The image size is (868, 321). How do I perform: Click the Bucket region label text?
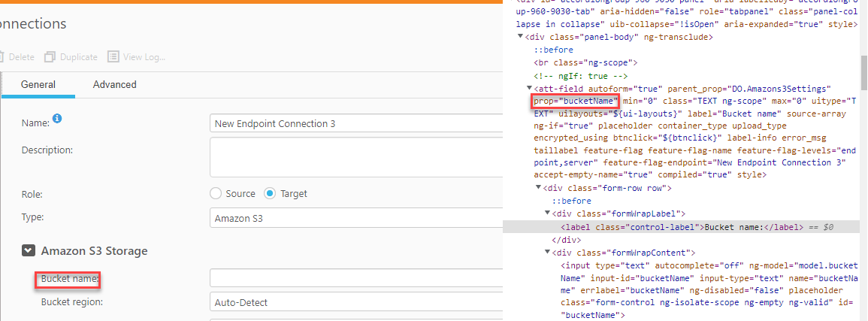[71, 302]
